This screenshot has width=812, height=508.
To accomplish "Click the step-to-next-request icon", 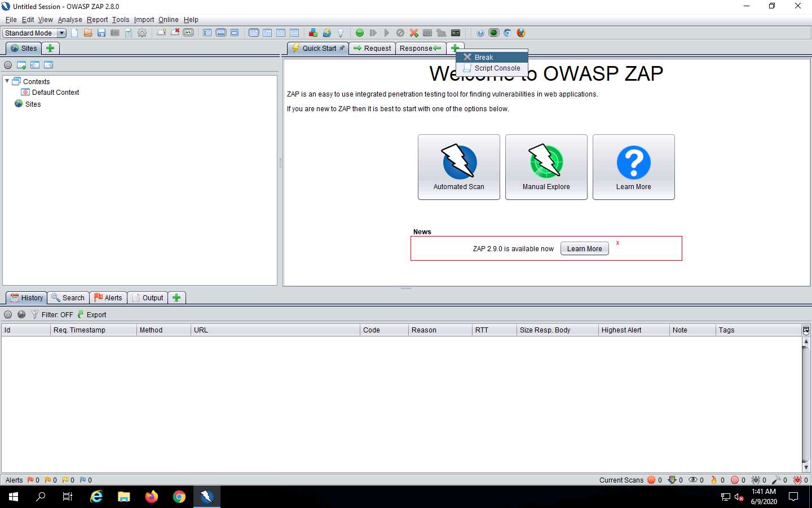I will 373,33.
